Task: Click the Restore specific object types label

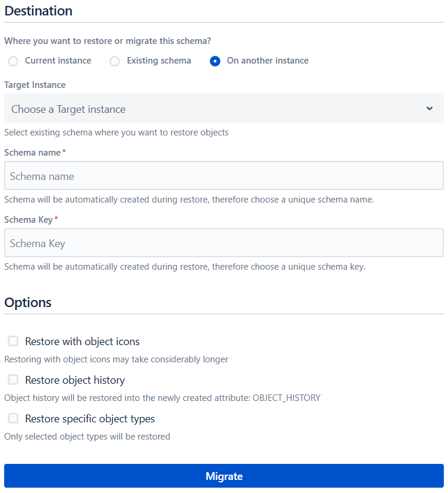Action: (90, 419)
